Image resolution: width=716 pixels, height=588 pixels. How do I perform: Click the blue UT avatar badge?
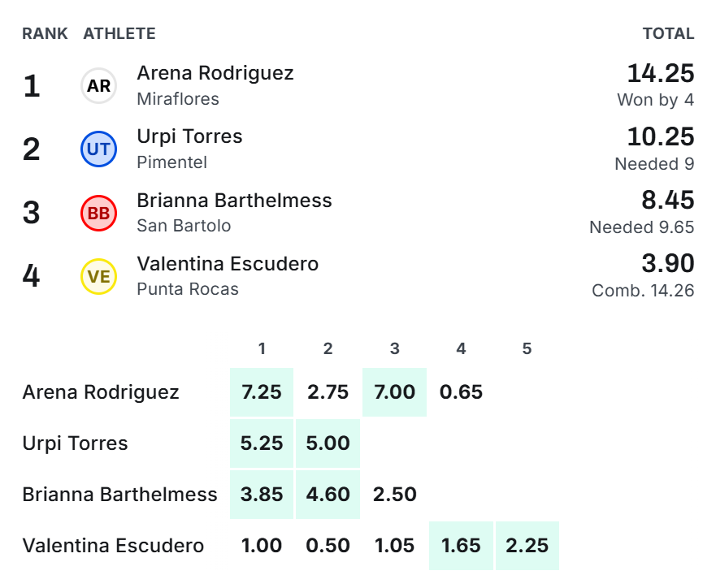click(x=98, y=149)
